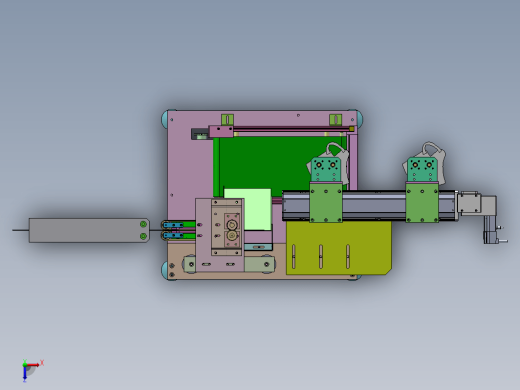
Task: Select the upper round roller in the pink housing
Action: 232,225
